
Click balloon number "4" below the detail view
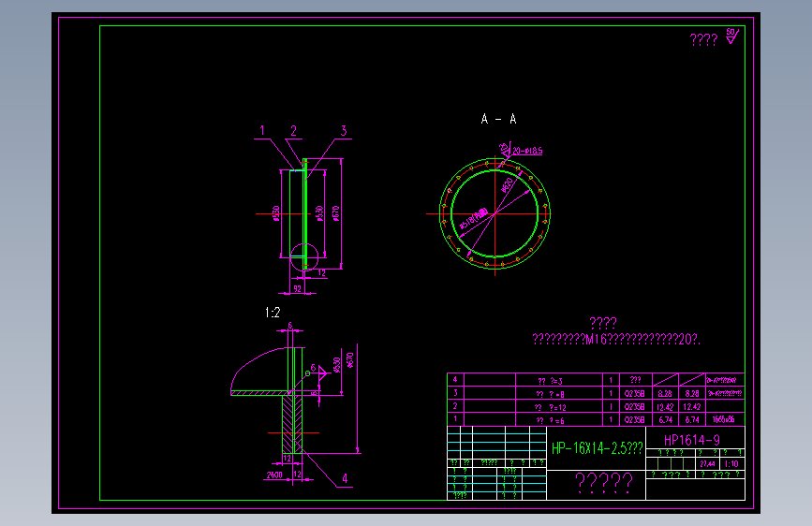click(345, 479)
